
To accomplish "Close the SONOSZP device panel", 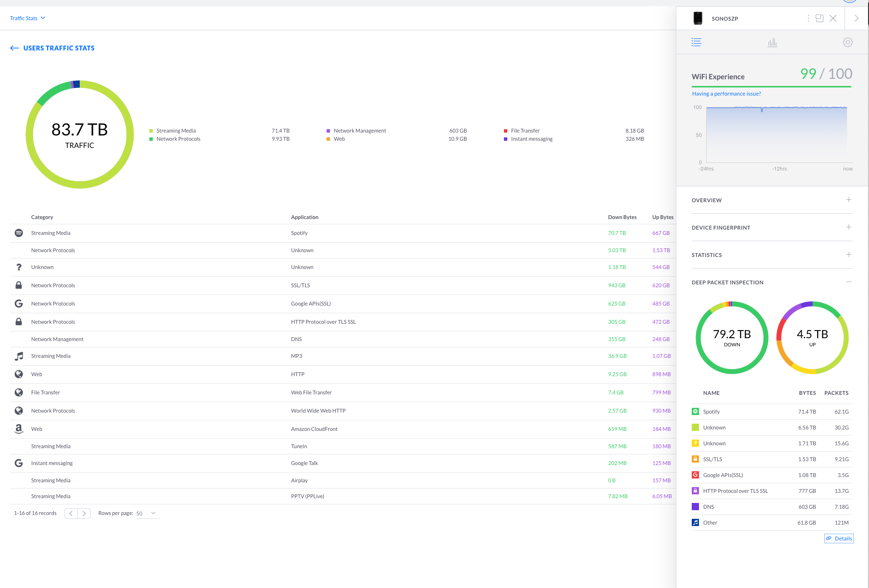I will 833,18.
